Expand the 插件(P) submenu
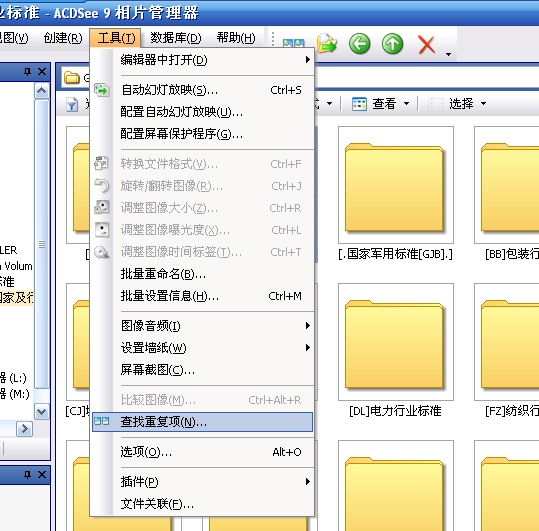539x531 pixels. [202, 482]
